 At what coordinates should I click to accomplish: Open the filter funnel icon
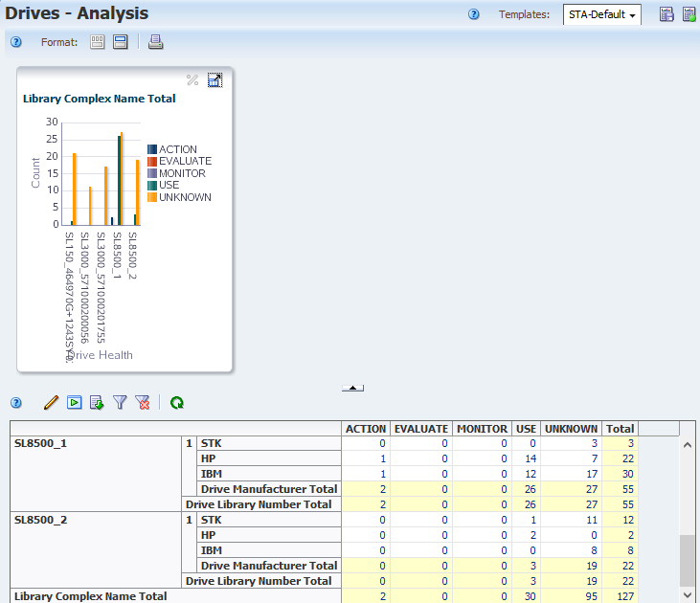120,403
